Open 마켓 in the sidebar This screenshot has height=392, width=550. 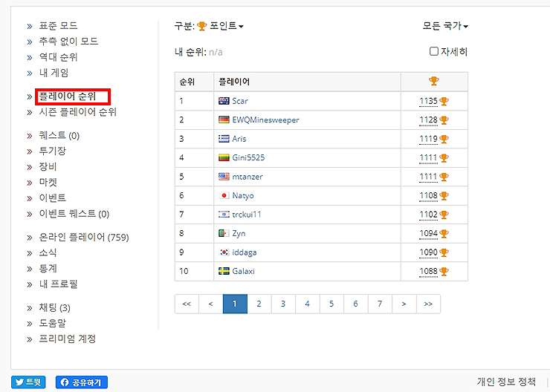[x=48, y=183]
